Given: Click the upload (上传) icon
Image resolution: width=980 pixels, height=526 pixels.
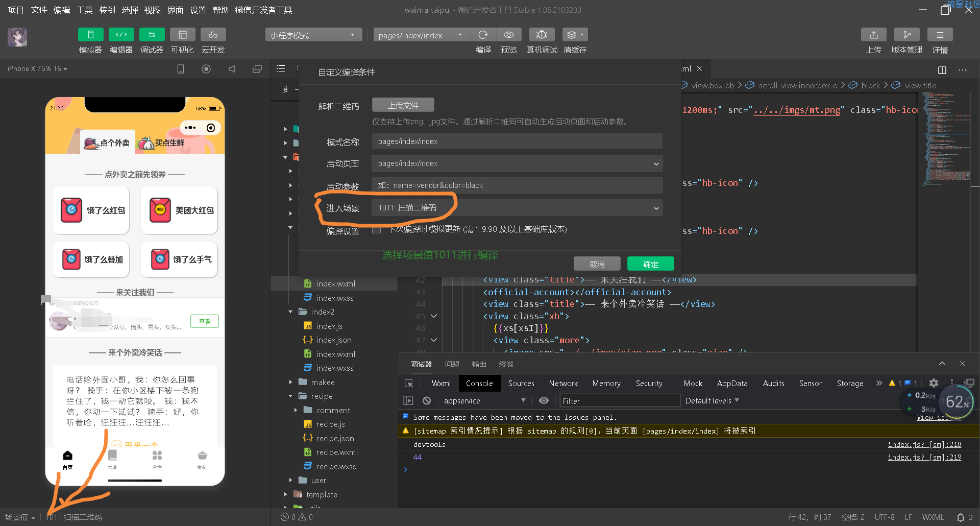Looking at the screenshot, I should point(874,35).
